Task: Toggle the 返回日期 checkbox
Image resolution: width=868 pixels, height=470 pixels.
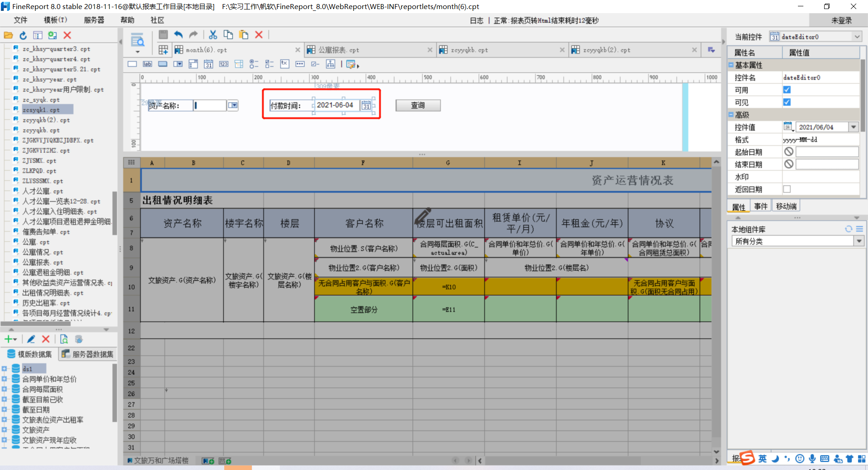Action: [787, 189]
